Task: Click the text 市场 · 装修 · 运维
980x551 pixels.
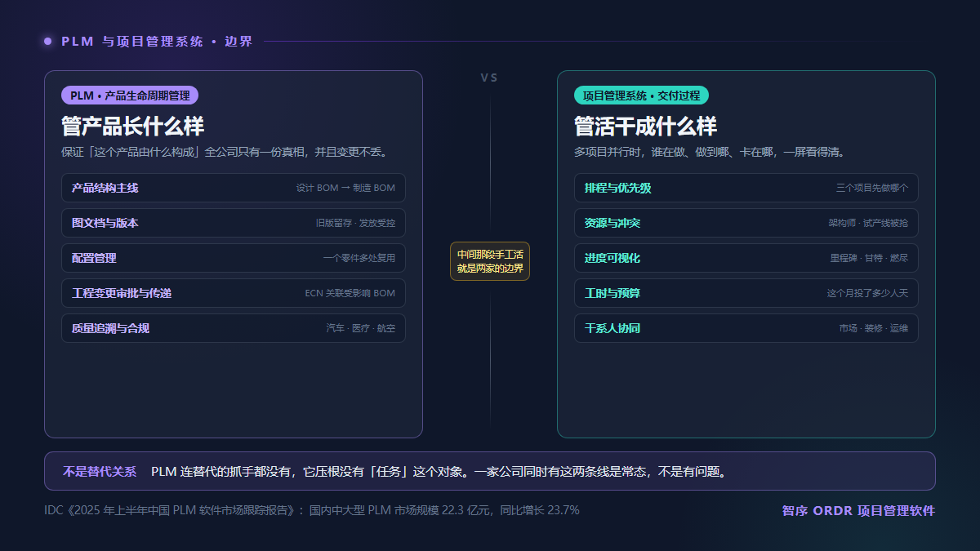Action: [874, 328]
